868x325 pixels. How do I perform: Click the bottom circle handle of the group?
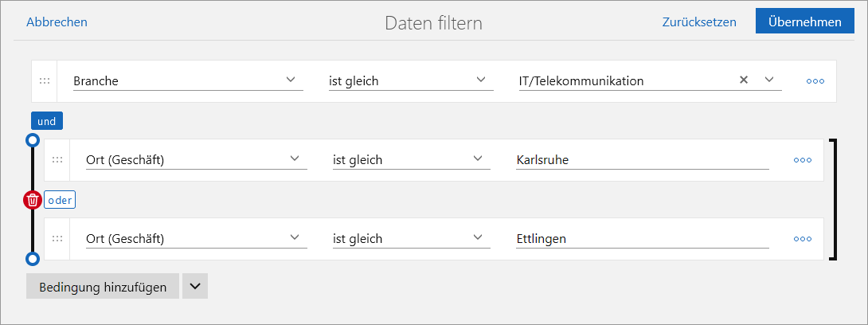(x=32, y=259)
